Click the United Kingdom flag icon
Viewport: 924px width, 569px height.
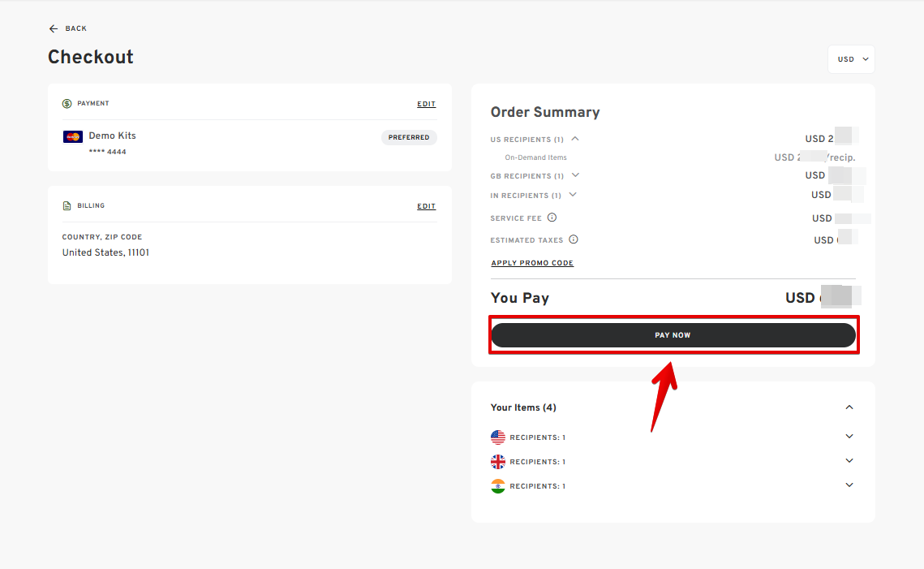coord(498,462)
